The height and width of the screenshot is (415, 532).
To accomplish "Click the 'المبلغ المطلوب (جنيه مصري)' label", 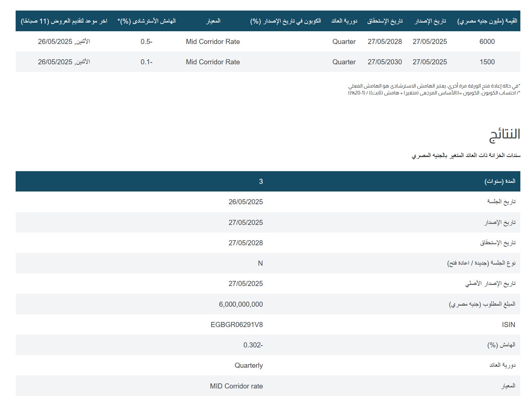I will click(x=482, y=304).
